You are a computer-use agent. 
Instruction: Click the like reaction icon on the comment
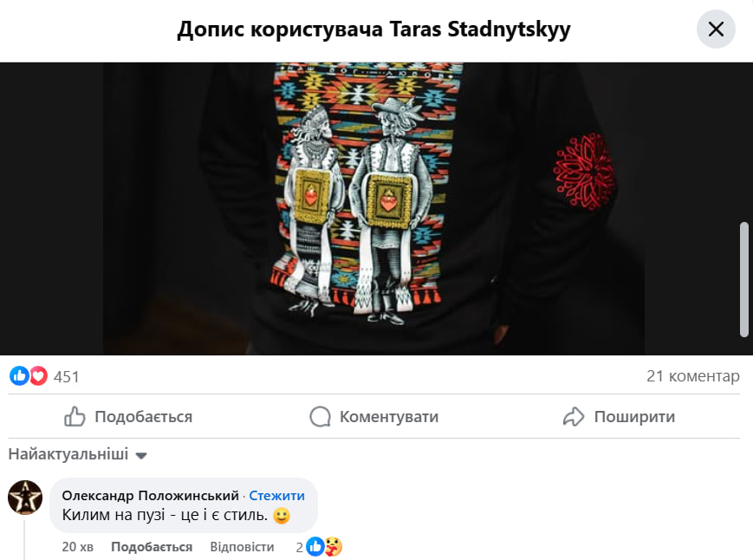[315, 546]
